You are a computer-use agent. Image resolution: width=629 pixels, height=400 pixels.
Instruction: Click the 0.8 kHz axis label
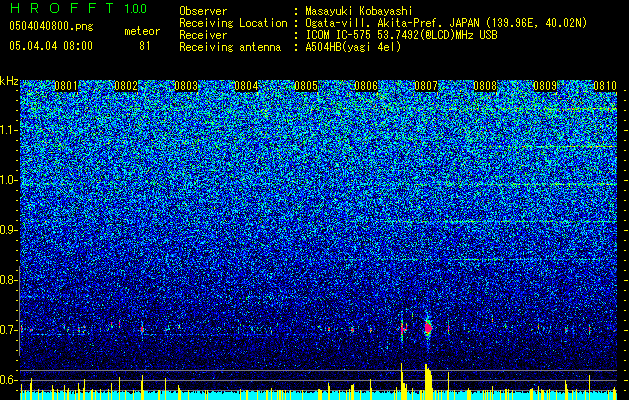9,280
